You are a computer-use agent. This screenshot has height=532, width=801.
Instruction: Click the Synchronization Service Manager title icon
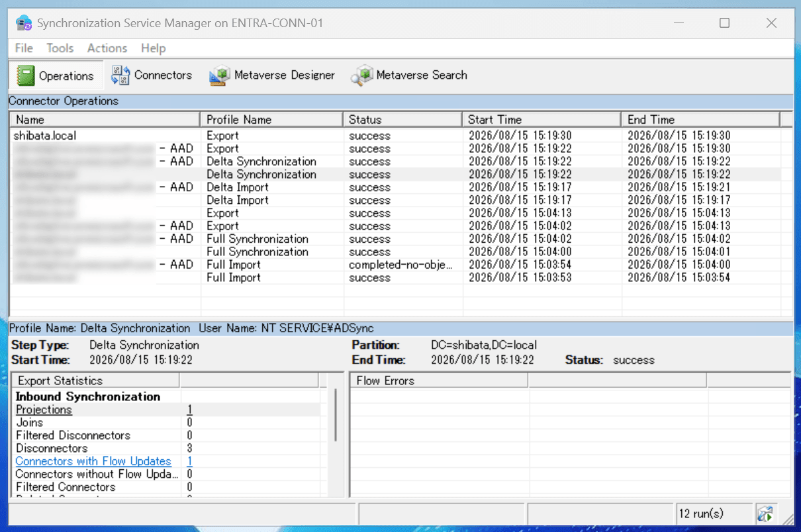[x=24, y=23]
